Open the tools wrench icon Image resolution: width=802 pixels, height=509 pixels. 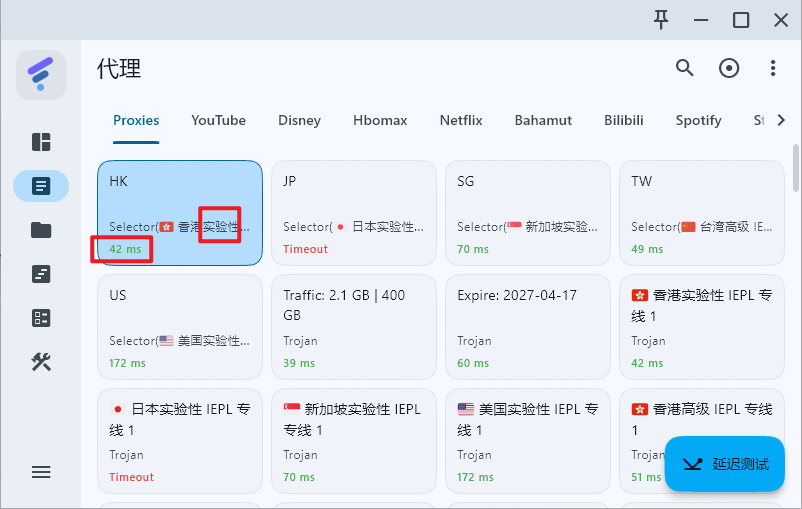pyautogui.click(x=41, y=362)
